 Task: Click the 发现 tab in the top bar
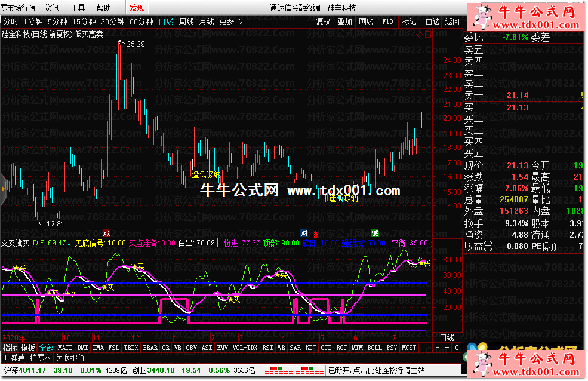pos(137,8)
